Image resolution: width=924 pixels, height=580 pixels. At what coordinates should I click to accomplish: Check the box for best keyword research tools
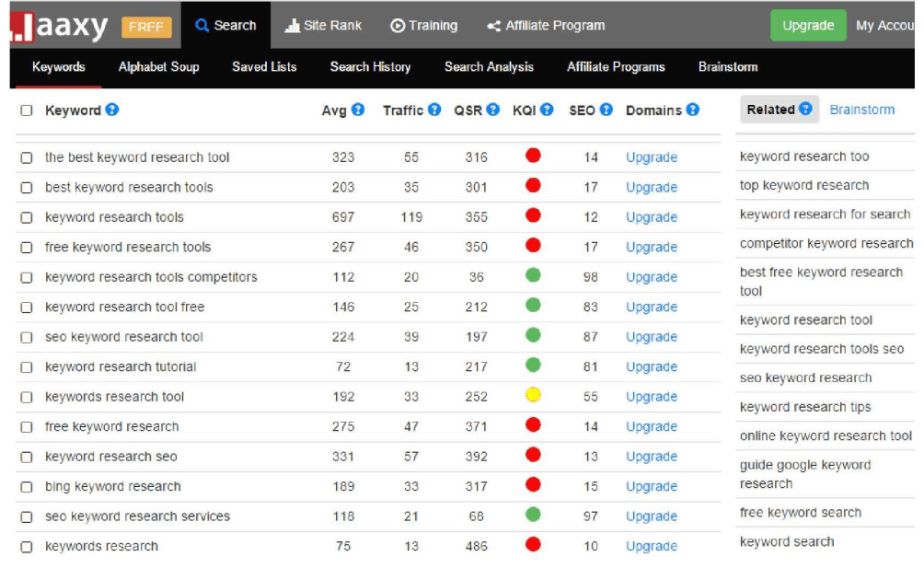pyautogui.click(x=27, y=188)
